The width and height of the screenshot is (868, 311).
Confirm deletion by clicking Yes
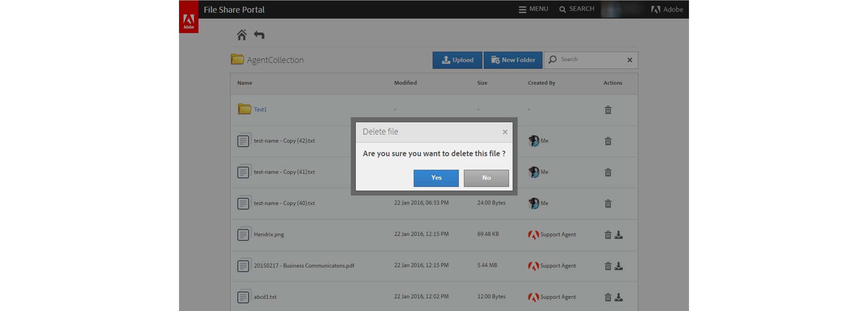(436, 178)
